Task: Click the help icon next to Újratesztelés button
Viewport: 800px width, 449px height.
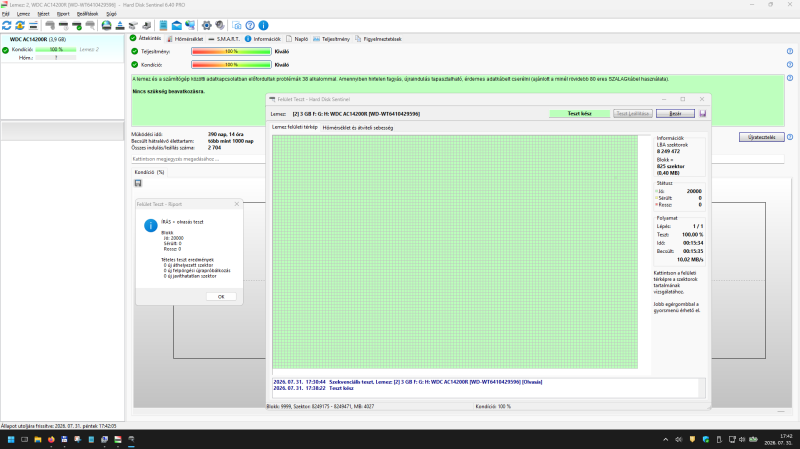Action: click(790, 137)
